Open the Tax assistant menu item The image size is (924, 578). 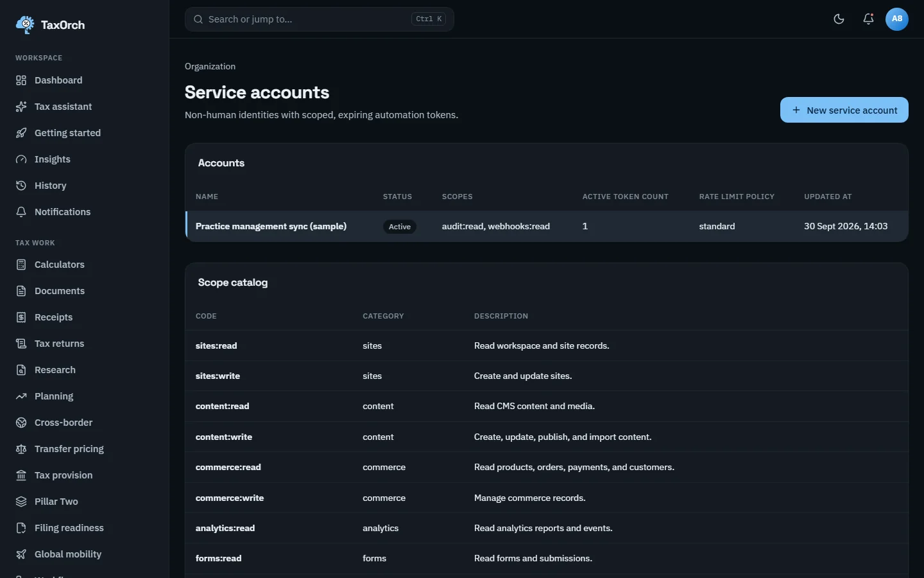[x=85, y=107]
